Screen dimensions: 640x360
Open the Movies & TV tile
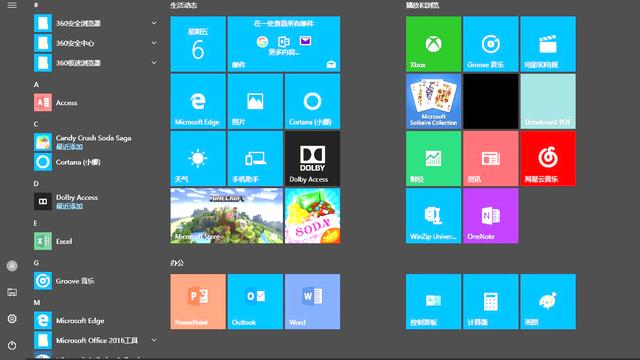pyautogui.click(x=548, y=44)
